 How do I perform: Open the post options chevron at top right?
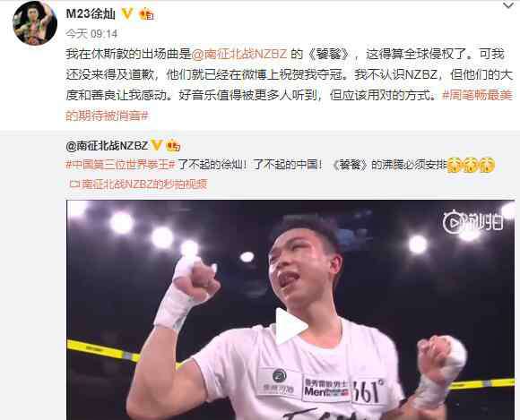(x=507, y=5)
